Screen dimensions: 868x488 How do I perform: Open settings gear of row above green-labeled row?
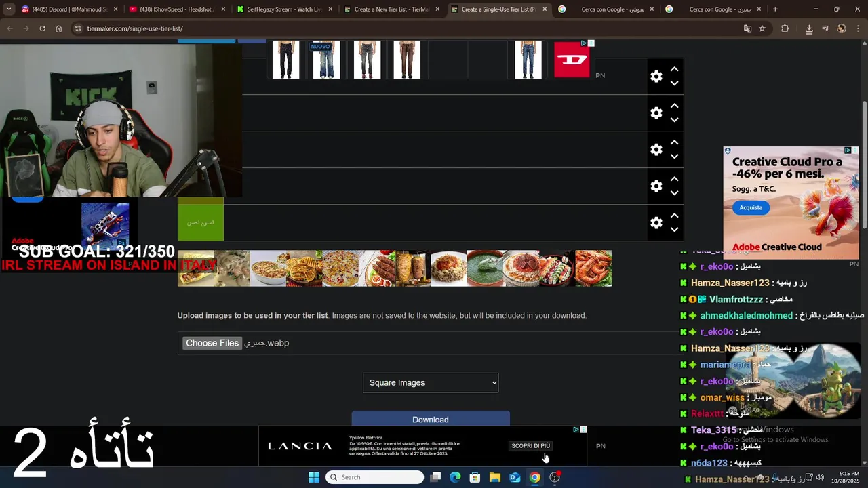point(656,186)
